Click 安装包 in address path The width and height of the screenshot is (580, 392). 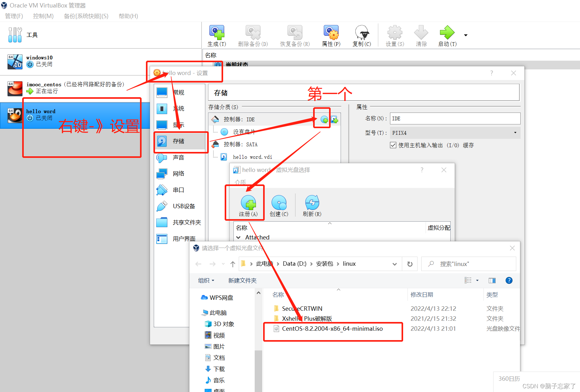(325, 264)
